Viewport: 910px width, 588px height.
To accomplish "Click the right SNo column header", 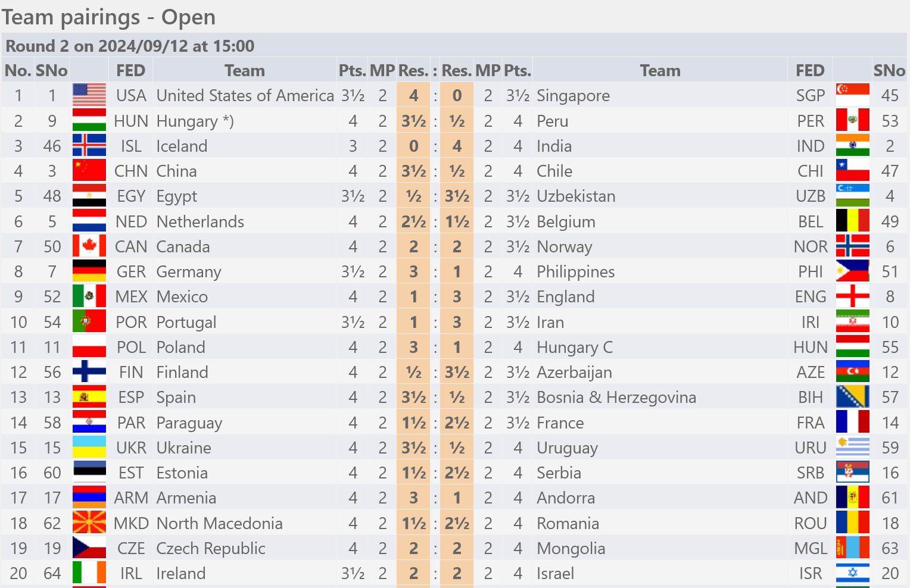I will [889, 70].
